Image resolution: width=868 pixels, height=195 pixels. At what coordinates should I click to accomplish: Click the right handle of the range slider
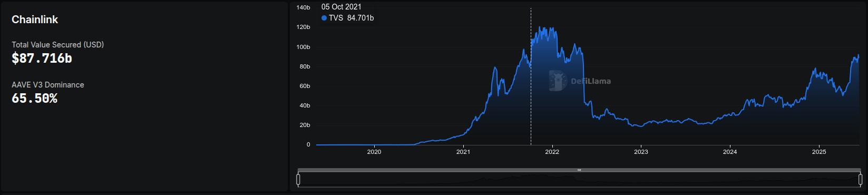coord(861,180)
